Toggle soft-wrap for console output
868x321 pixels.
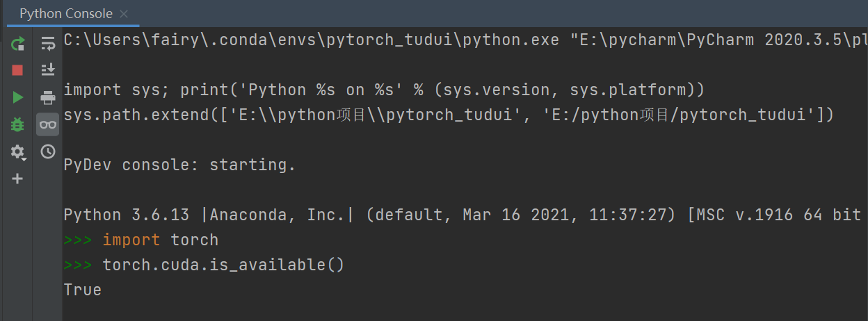(x=47, y=43)
